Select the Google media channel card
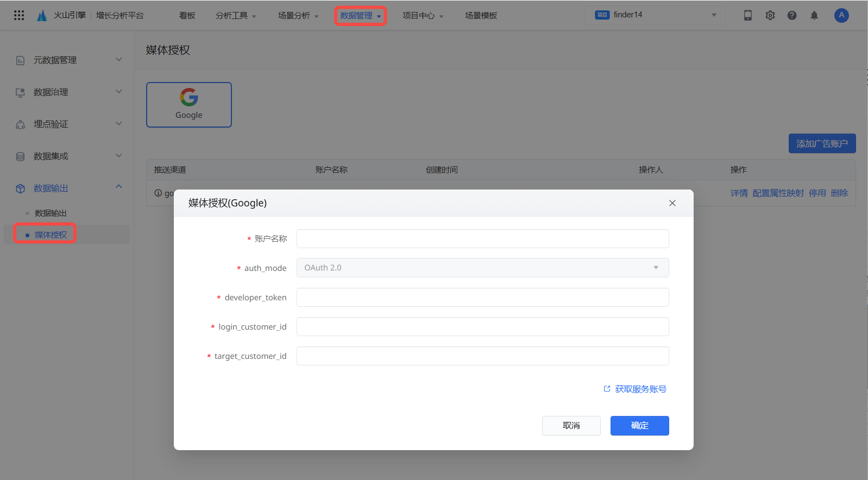This screenshot has width=868, height=480. click(189, 105)
